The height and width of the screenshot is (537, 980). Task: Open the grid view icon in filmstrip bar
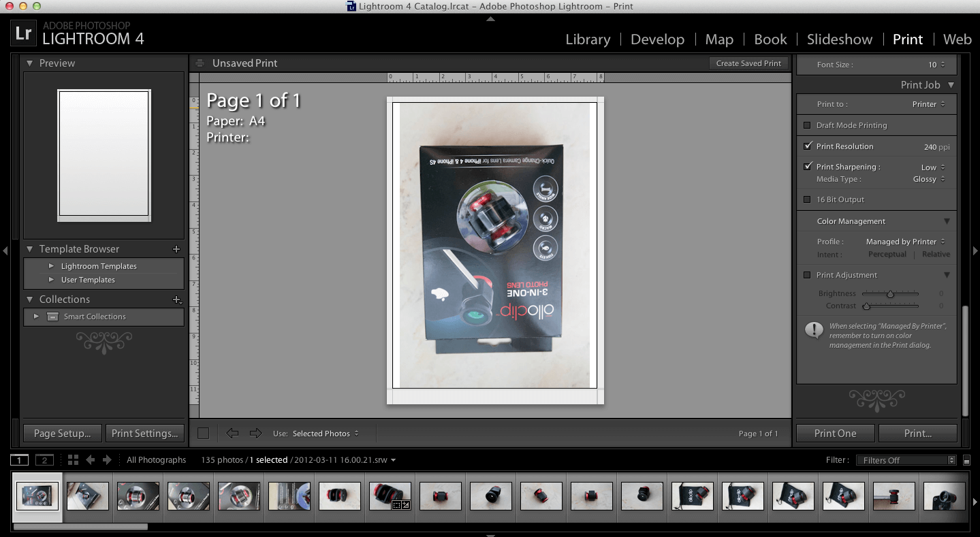(x=73, y=460)
